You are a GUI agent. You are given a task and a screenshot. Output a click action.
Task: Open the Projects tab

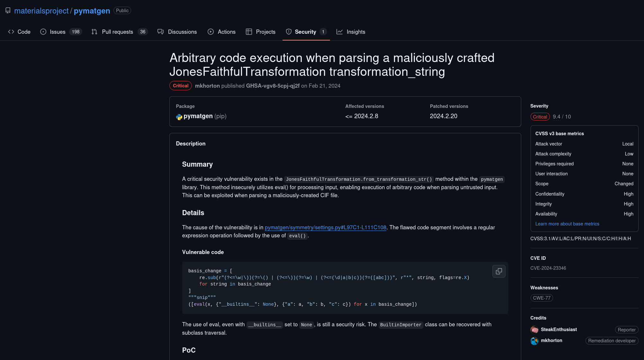[x=261, y=32]
